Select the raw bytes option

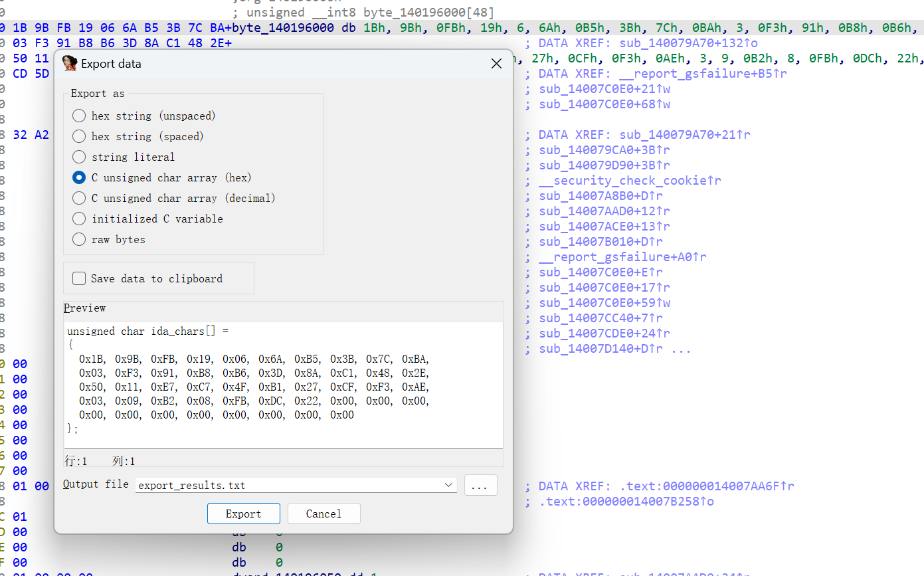click(x=79, y=239)
